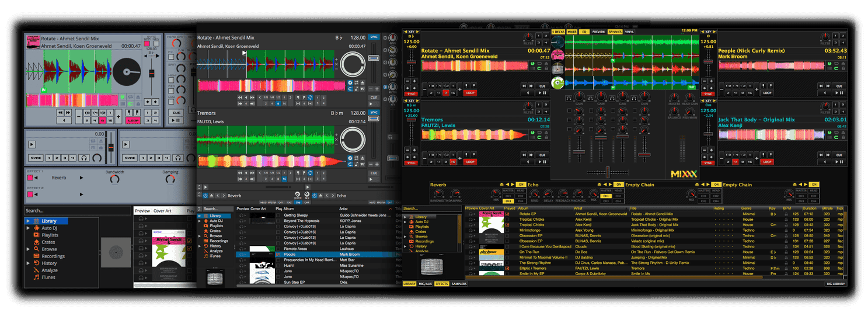Click the Analyze icon in the left library sidebar
The height and width of the screenshot is (313, 868).
(x=36, y=270)
